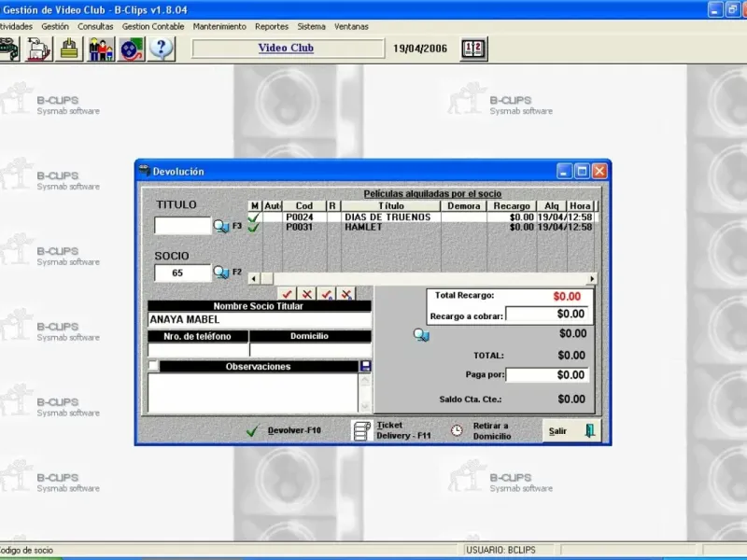
Task: Toggle the green check mark for DIAS DE TRUENOS
Action: (253, 217)
